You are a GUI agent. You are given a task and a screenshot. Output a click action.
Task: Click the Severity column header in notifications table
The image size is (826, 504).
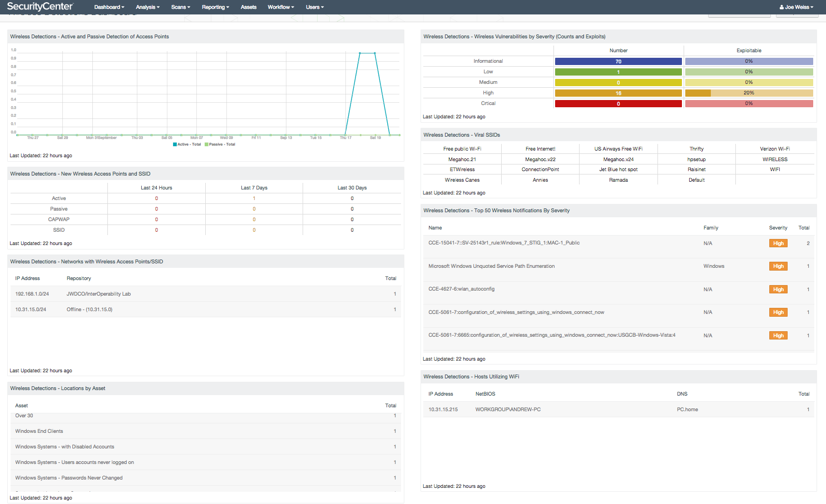click(778, 228)
